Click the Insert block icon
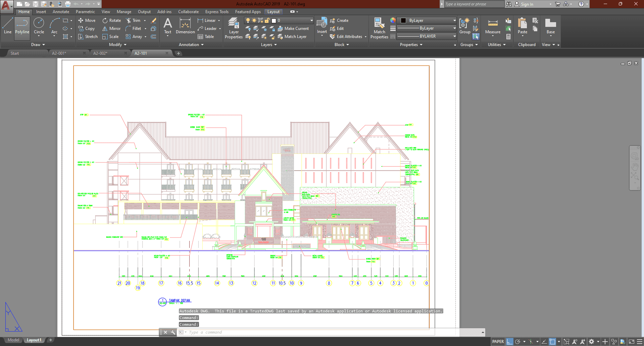644x346 pixels. [x=322, y=24]
